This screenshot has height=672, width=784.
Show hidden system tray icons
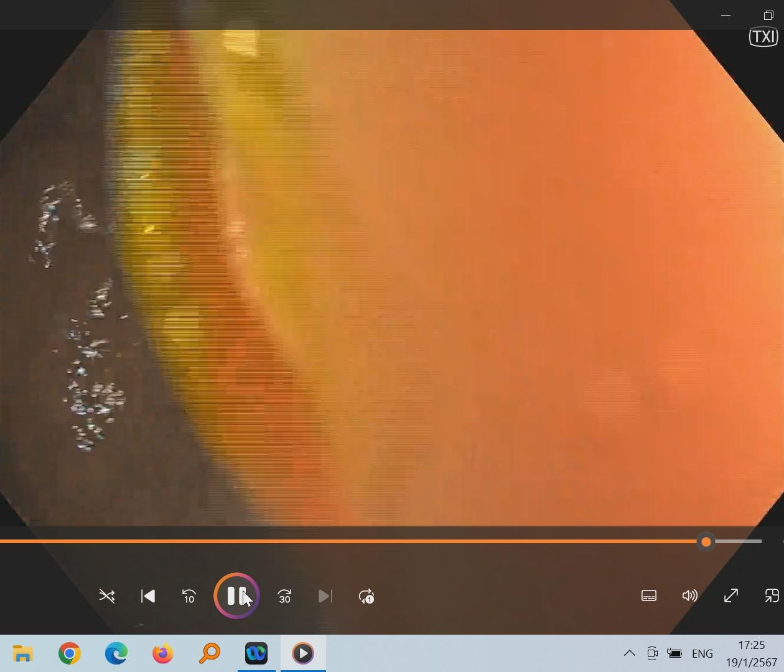tap(629, 653)
